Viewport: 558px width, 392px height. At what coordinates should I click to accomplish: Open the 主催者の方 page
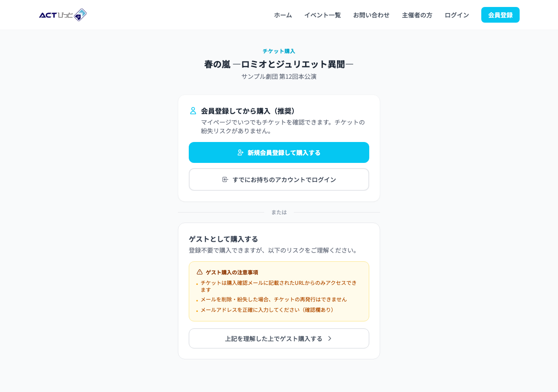(417, 15)
